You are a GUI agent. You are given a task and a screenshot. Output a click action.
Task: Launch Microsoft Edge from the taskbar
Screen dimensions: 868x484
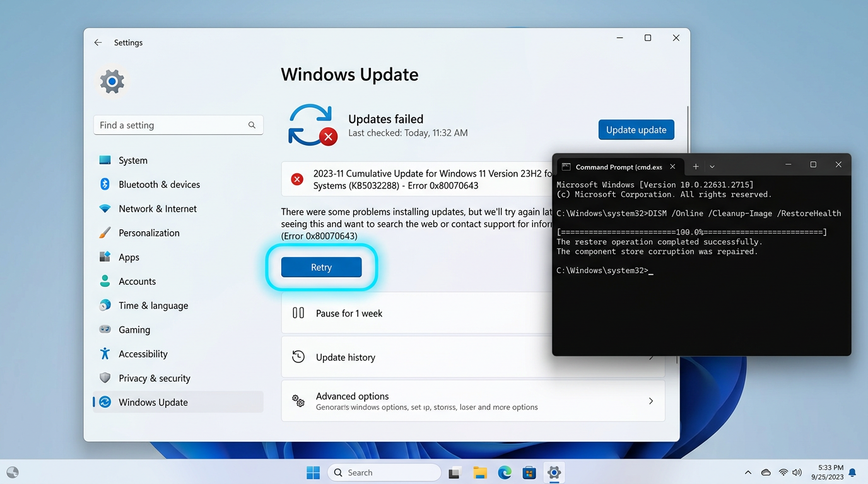click(x=505, y=472)
